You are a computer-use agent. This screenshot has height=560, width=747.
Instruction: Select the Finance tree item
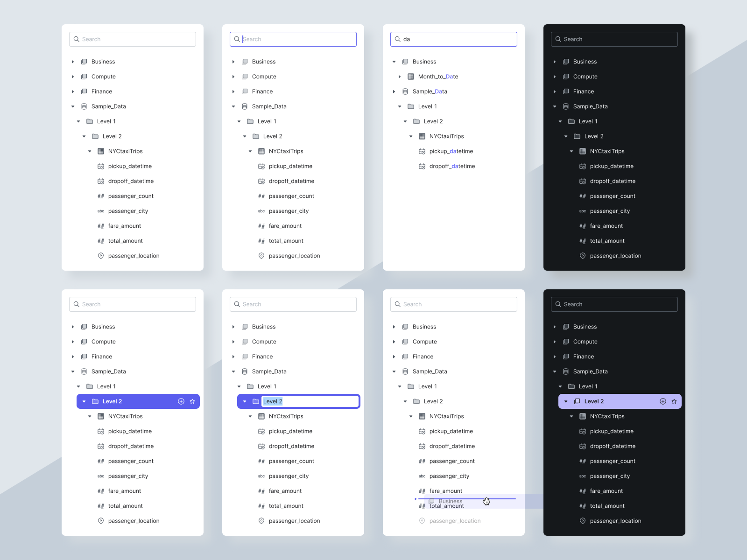tap(102, 91)
